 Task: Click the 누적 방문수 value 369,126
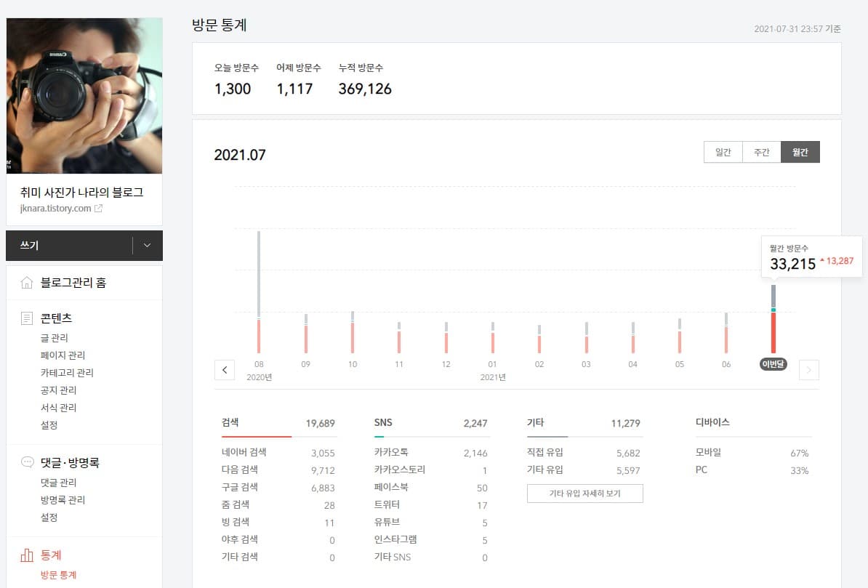point(365,89)
